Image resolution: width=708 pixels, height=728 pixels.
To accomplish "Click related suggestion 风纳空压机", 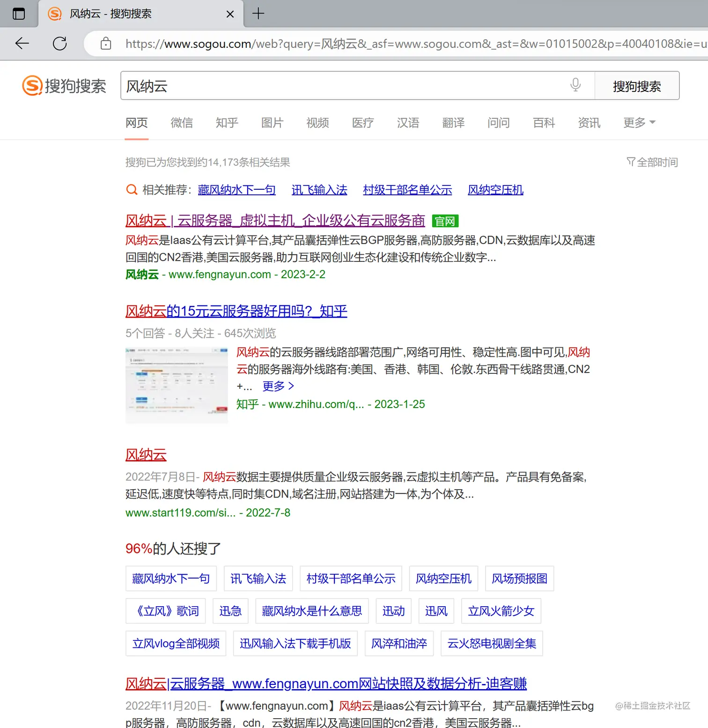I will 495,190.
